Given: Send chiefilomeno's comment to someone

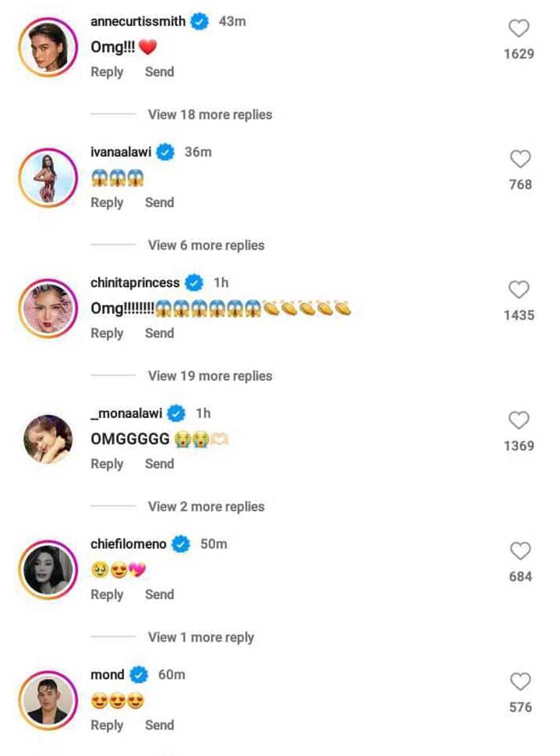Looking at the screenshot, I should coord(159,594).
